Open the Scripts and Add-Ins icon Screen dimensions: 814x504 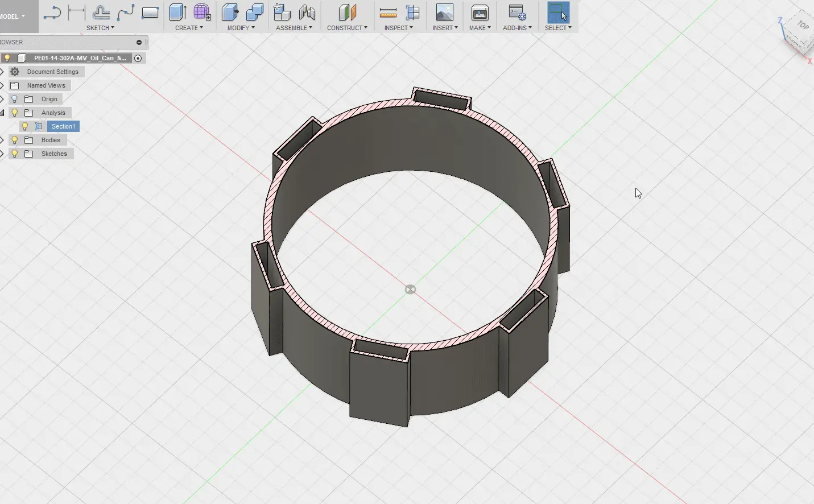tap(517, 13)
